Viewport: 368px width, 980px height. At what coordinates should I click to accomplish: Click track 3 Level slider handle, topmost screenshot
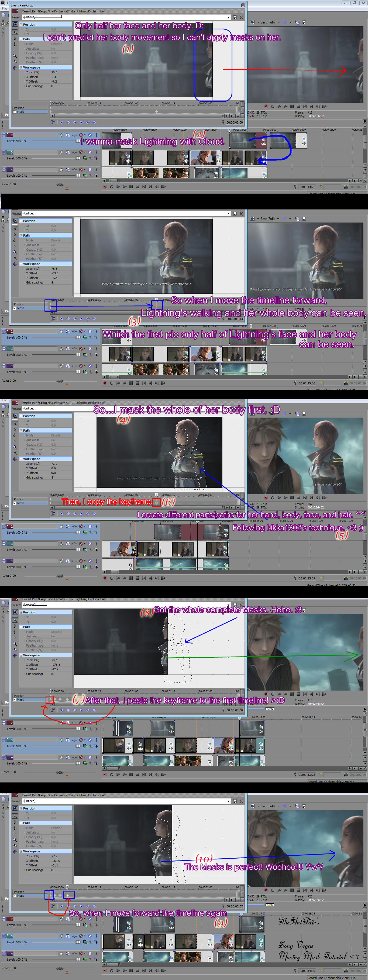(x=78, y=158)
